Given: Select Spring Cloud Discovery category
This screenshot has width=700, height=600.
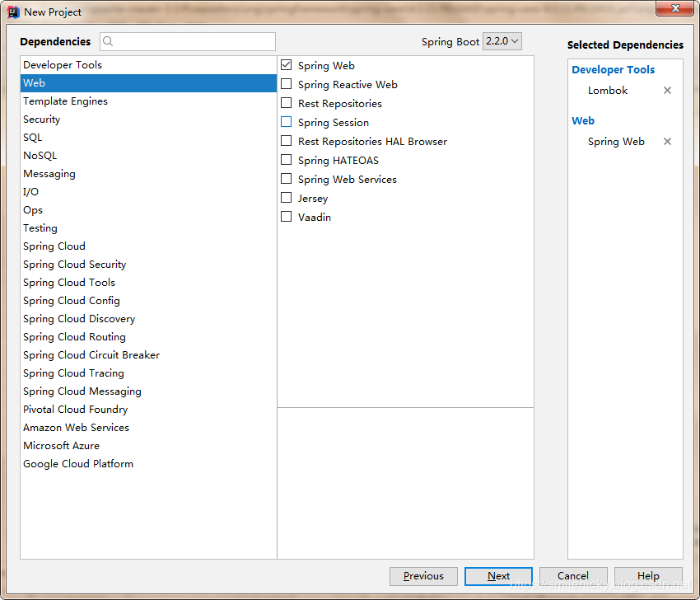Looking at the screenshot, I should [148, 319].
